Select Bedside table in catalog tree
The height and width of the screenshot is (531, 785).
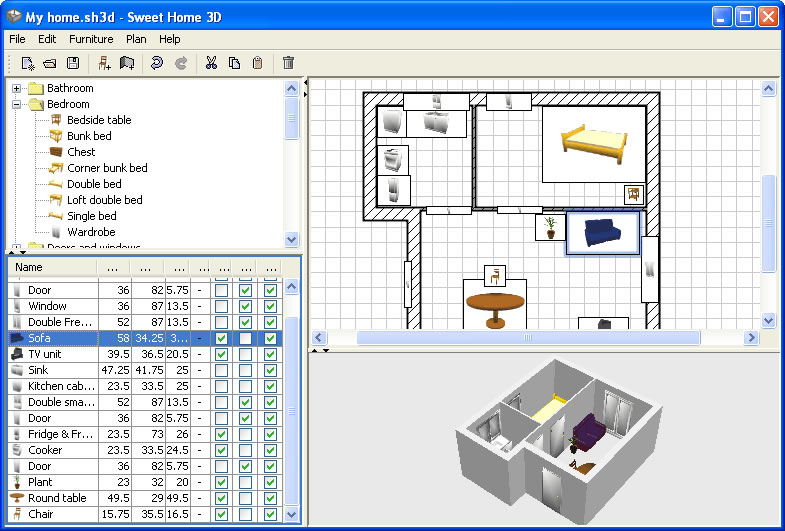pos(99,120)
